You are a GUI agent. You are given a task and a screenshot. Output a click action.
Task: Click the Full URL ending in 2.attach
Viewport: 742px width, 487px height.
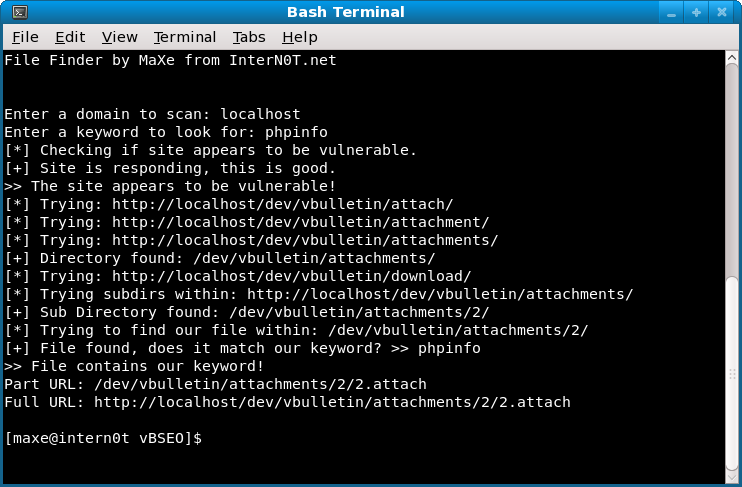click(332, 402)
